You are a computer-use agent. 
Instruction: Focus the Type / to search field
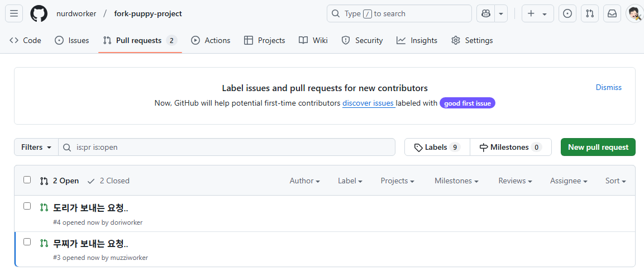coord(399,13)
